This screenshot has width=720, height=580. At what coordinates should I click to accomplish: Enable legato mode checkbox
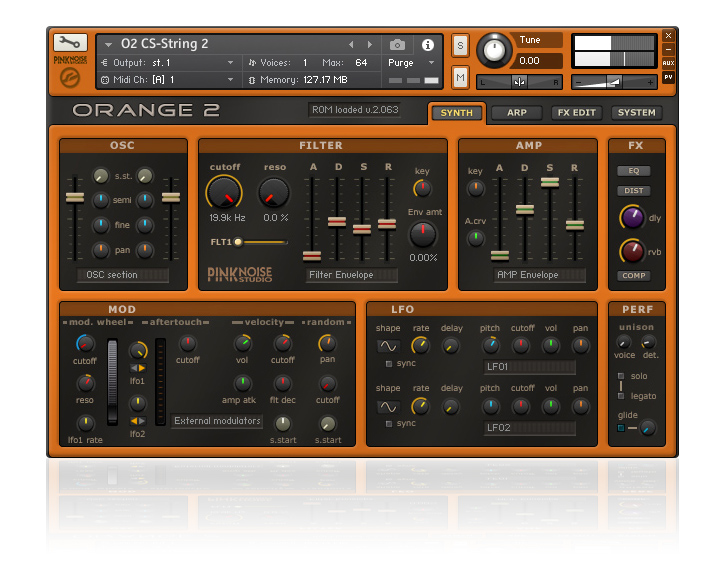[x=621, y=396]
